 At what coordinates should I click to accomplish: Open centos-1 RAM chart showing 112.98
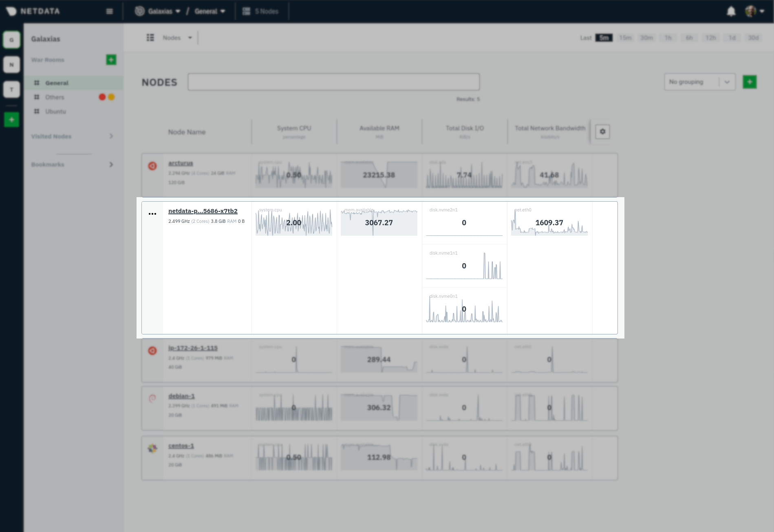coord(379,457)
